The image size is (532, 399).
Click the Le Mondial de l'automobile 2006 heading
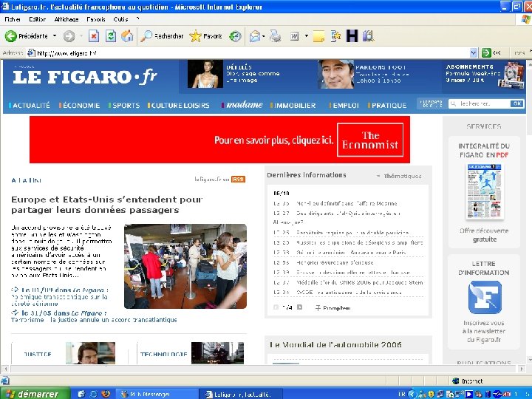(336, 345)
